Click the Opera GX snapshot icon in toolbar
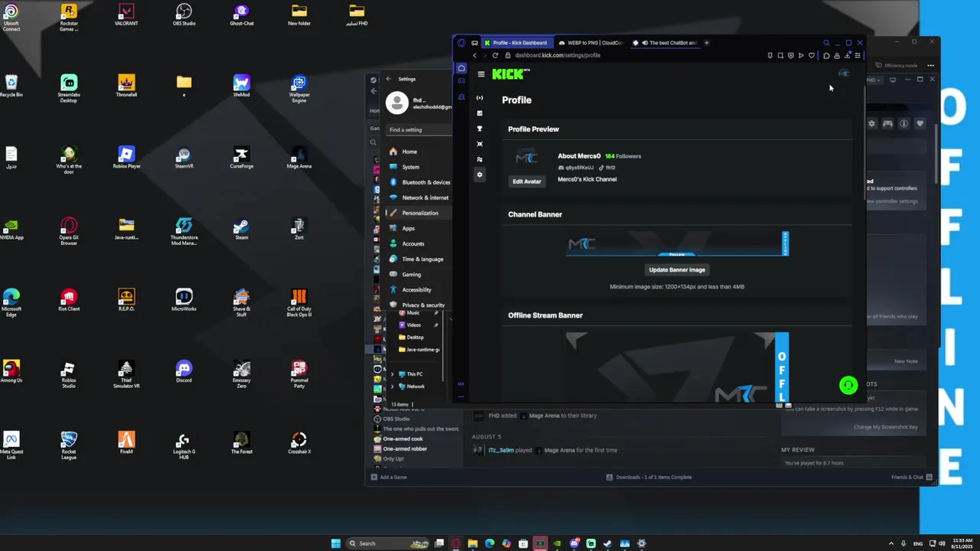 [x=780, y=55]
